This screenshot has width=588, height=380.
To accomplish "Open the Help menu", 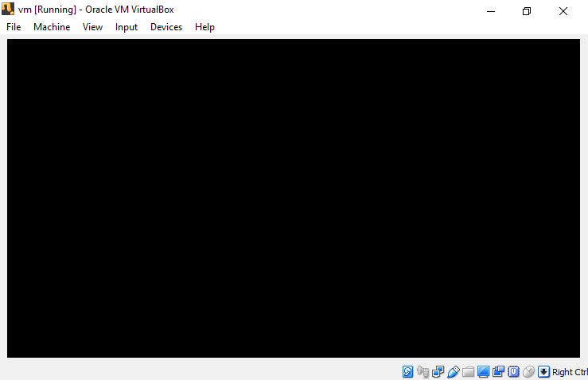I will click(204, 27).
